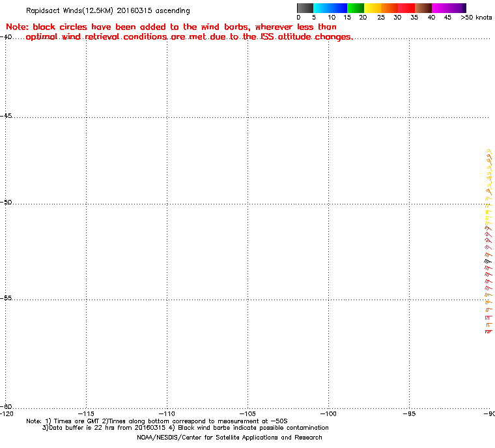Click the '-100' longitude axis label
Viewport: 495px width, 448px height.
(328, 413)
